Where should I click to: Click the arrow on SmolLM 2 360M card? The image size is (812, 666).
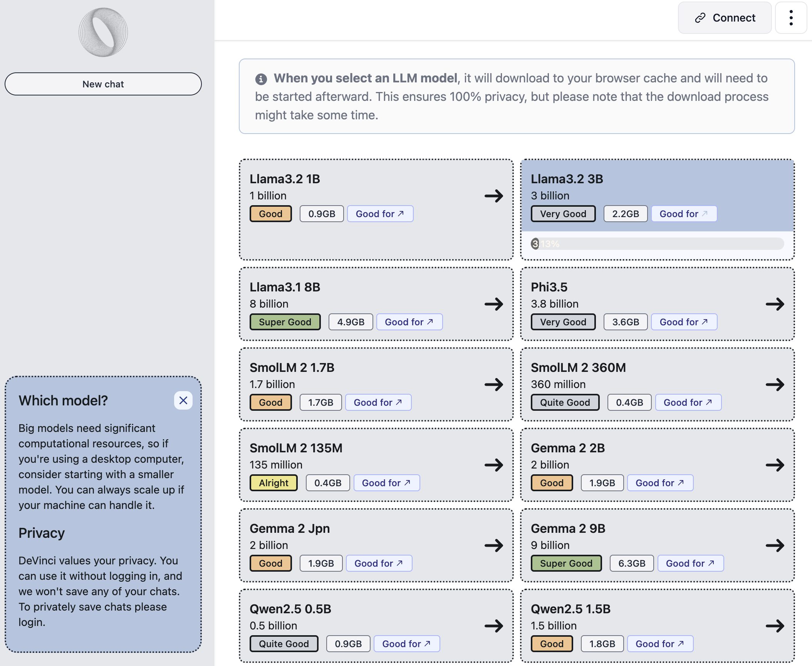click(775, 384)
